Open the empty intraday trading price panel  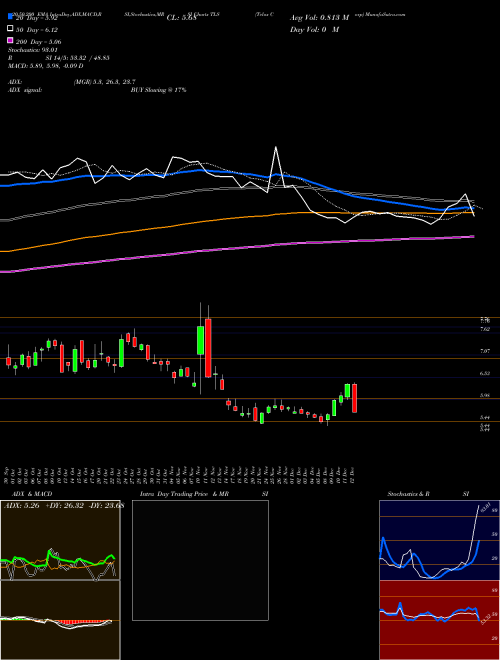200,560
